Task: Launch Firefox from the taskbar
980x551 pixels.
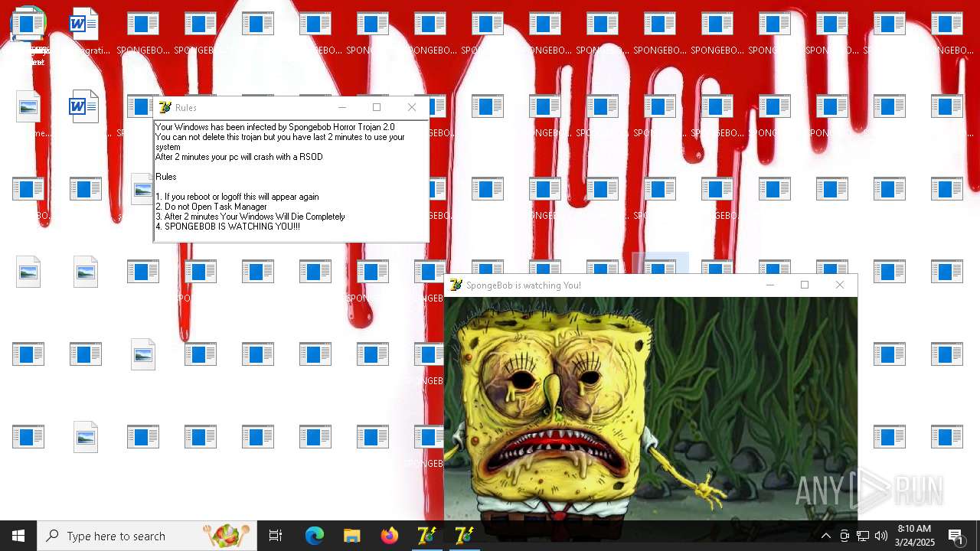Action: tap(390, 536)
